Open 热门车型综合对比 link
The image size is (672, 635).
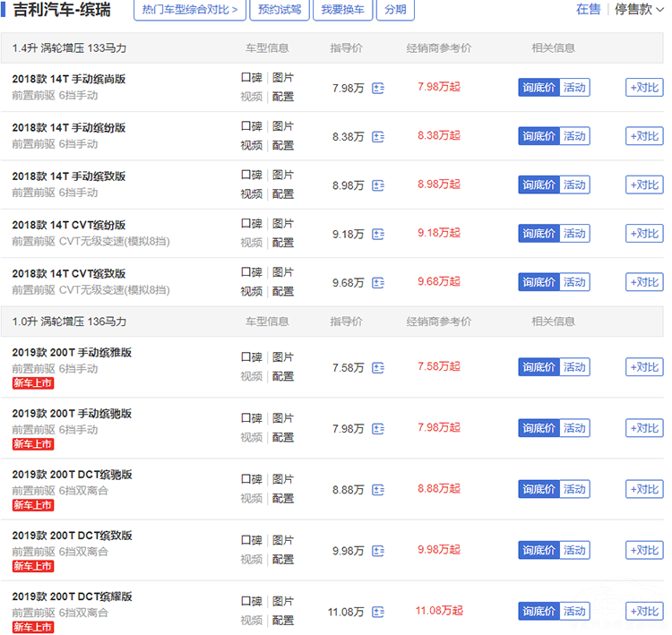pyautogui.click(x=190, y=10)
